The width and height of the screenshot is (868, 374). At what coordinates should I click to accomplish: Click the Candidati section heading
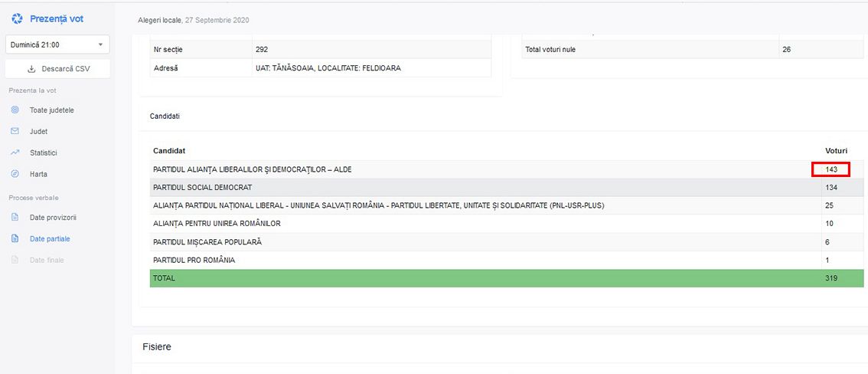[x=165, y=116]
